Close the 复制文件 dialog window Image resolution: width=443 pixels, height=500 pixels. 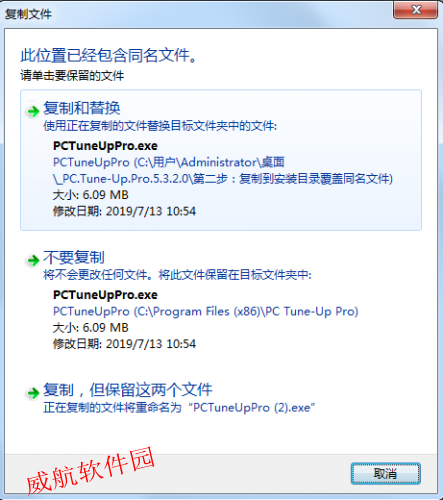click(x=415, y=10)
